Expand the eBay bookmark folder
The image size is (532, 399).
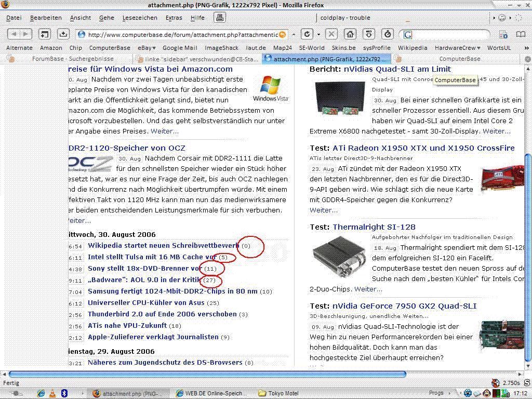(147, 48)
